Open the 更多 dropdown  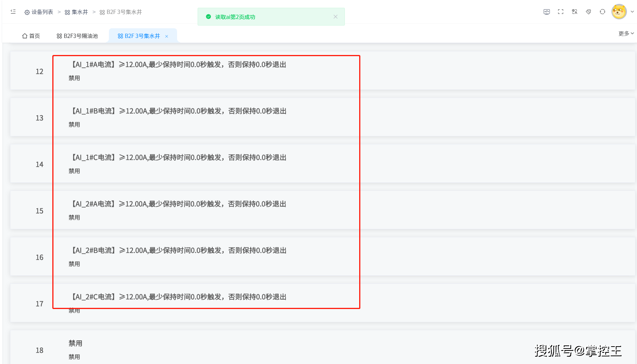pos(626,34)
